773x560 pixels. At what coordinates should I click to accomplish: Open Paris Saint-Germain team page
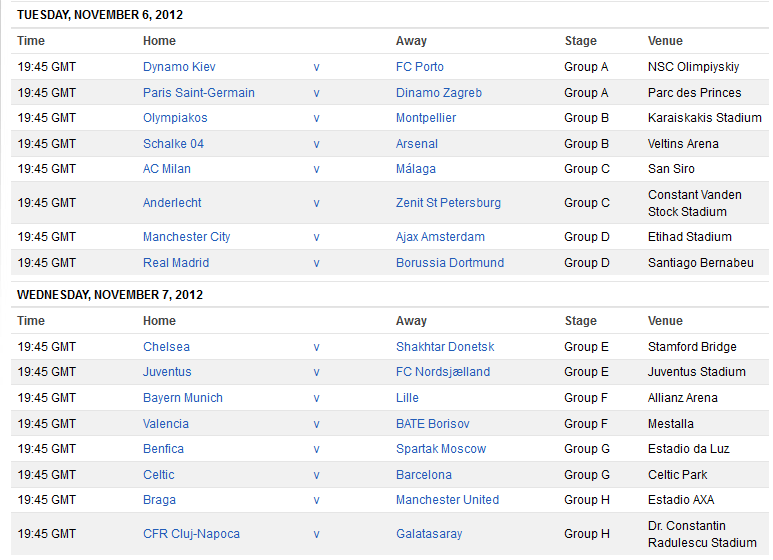coord(198,93)
